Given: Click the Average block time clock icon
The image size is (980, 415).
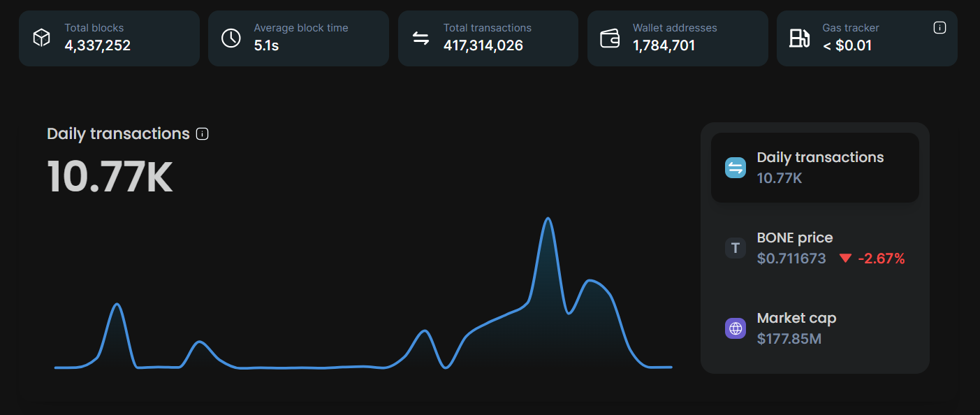Looking at the screenshot, I should (231, 38).
